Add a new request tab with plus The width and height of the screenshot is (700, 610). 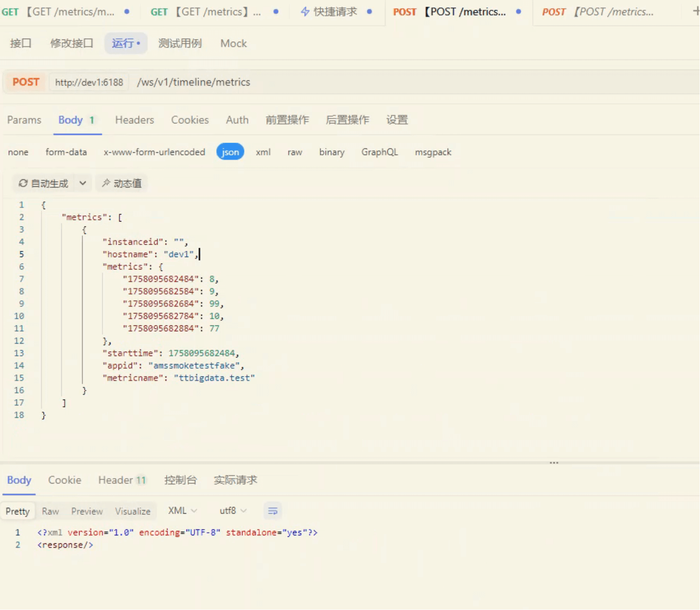point(696,11)
